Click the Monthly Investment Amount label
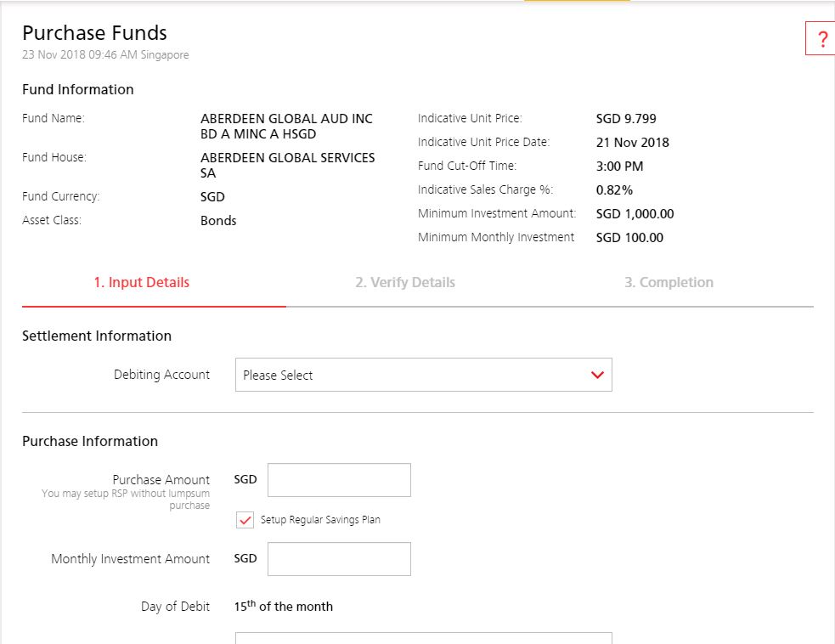 pos(131,559)
